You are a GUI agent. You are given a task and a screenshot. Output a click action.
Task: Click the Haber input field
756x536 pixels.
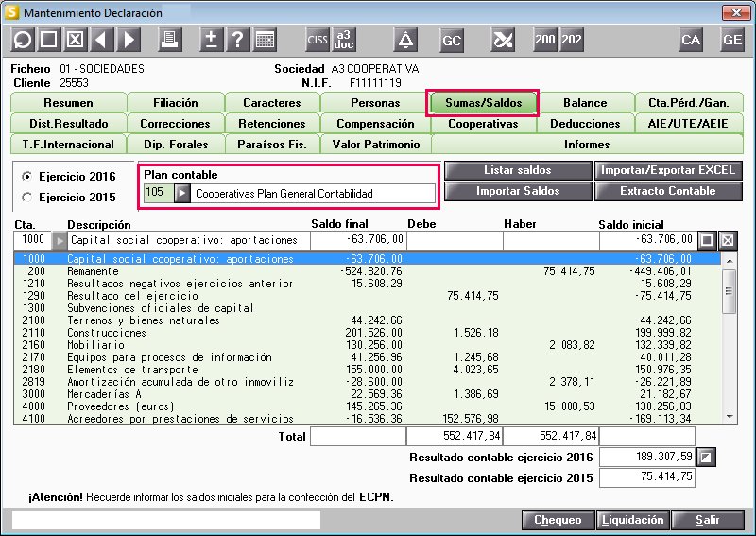551,240
